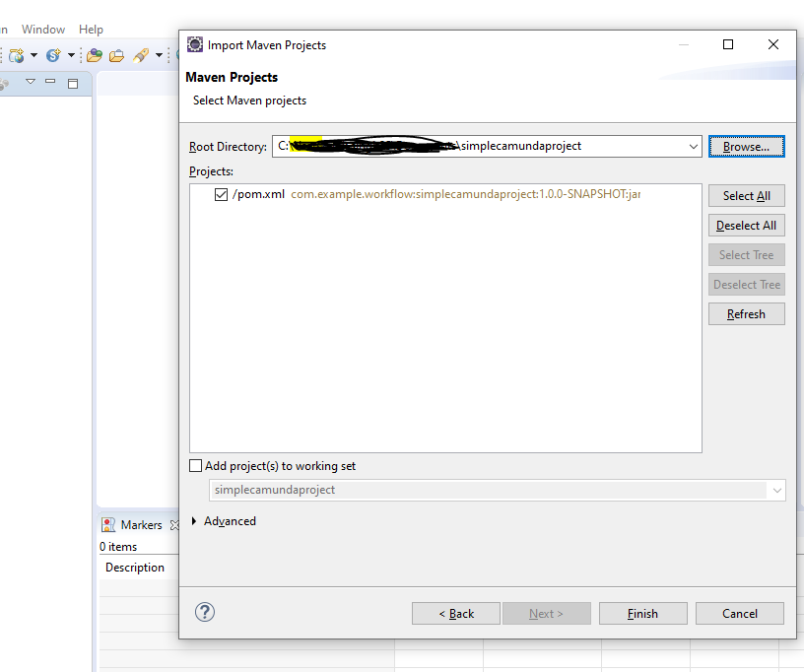Go back with the < Back button

click(456, 614)
